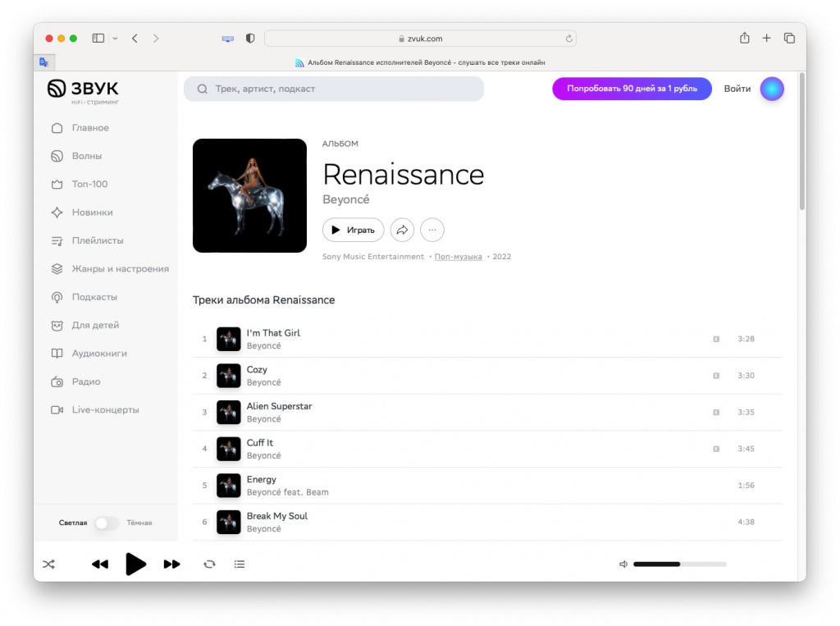Open Safari sidebar dropdown chevron
The height and width of the screenshot is (626, 840).
click(x=115, y=38)
